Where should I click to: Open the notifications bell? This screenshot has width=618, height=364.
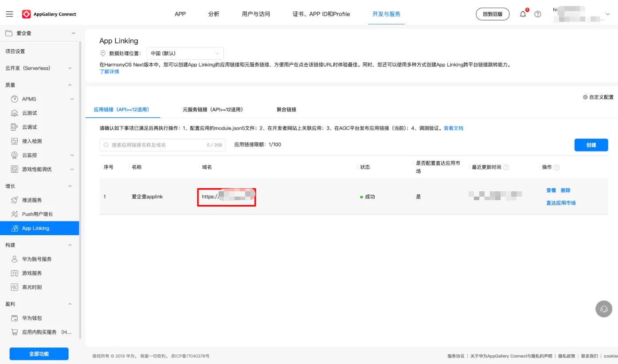[x=523, y=14]
